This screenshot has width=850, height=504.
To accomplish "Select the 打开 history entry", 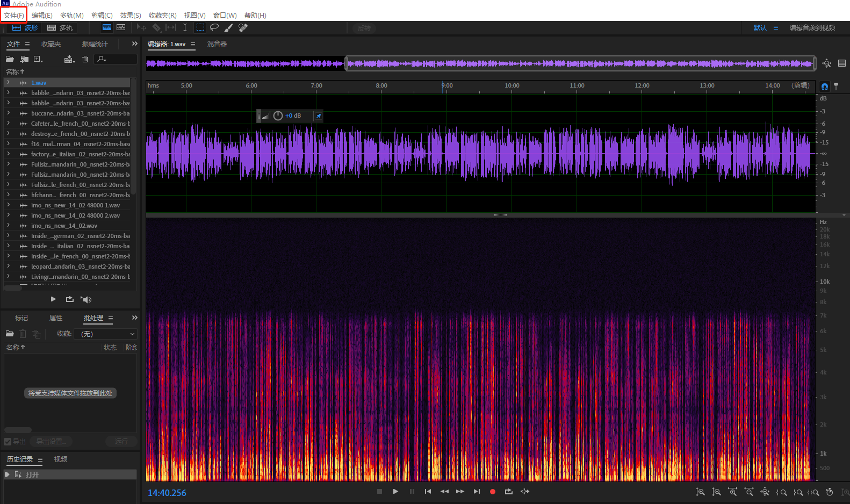I will tap(70, 474).
